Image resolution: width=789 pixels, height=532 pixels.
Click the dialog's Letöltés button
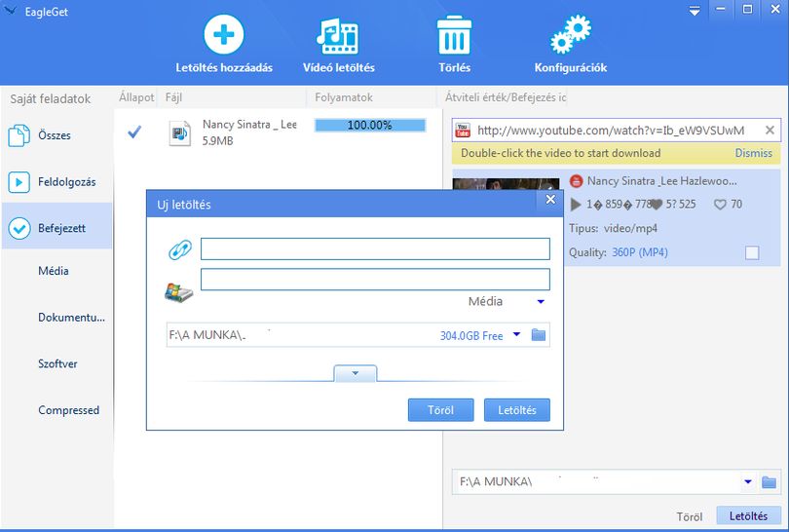point(517,409)
